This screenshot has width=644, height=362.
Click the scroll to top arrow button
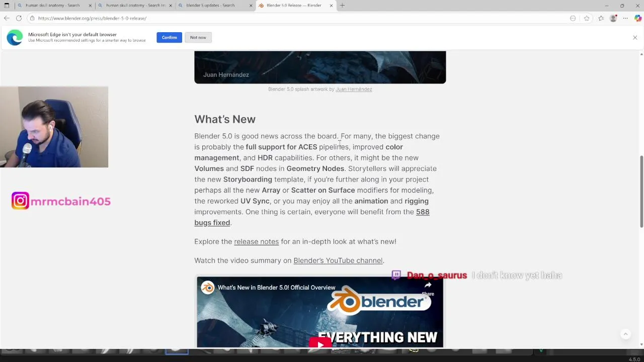[625, 334]
